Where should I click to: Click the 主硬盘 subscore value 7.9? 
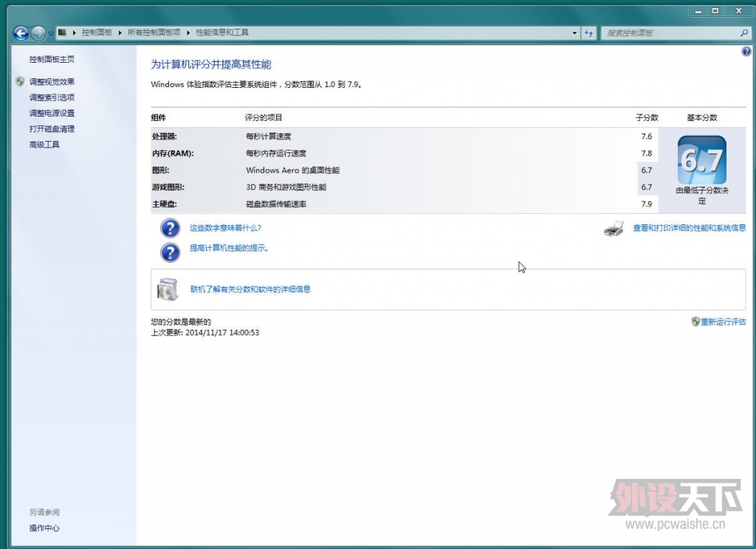[647, 204]
